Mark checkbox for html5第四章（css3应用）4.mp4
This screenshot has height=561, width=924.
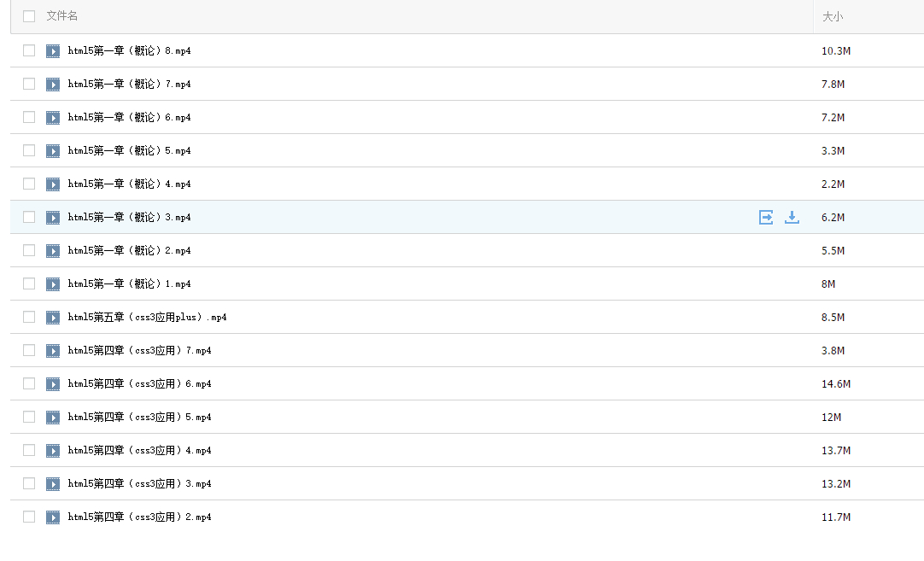29,450
